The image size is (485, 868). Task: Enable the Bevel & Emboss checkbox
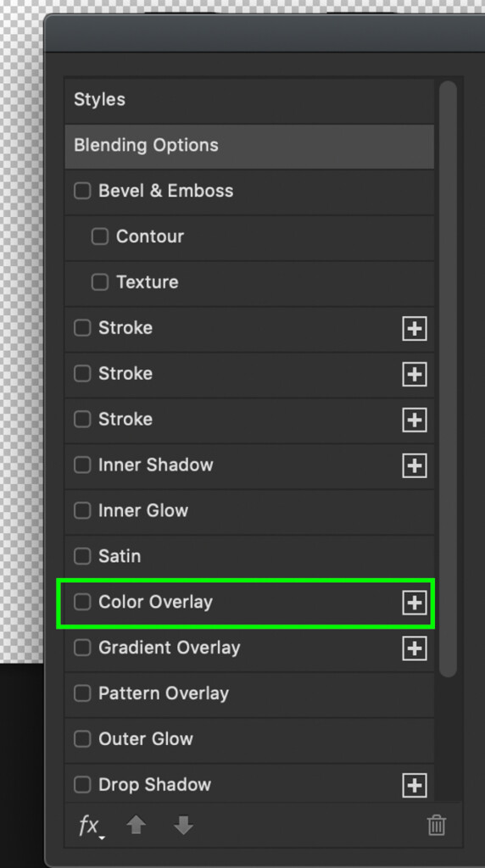click(x=82, y=191)
